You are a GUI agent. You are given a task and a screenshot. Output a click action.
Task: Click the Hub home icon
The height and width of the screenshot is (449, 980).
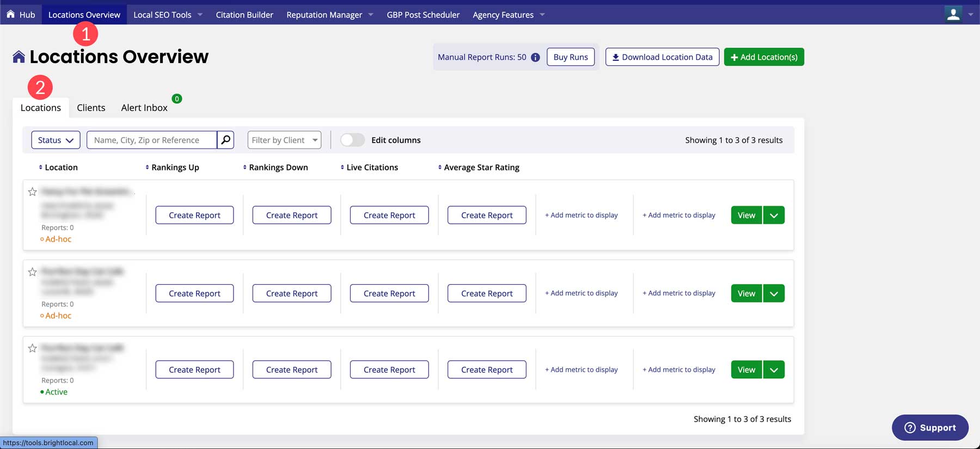click(x=10, y=14)
